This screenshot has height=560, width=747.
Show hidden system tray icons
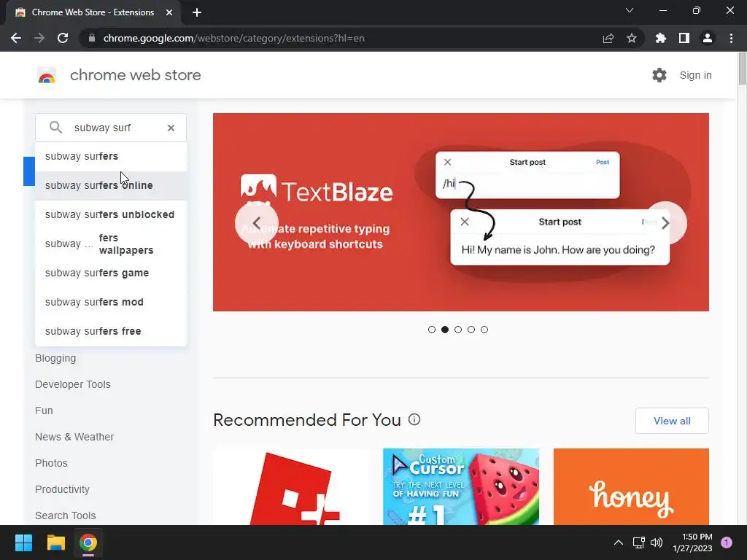click(x=619, y=542)
